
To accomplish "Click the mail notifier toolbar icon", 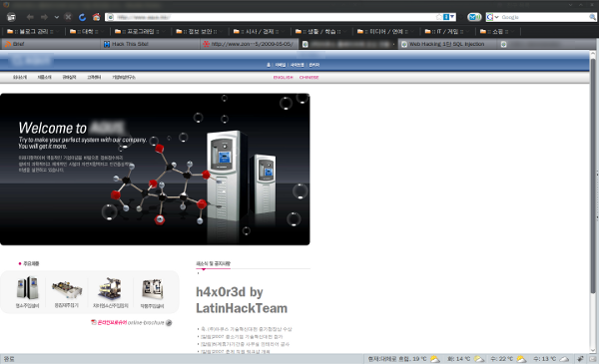I will (474, 17).
